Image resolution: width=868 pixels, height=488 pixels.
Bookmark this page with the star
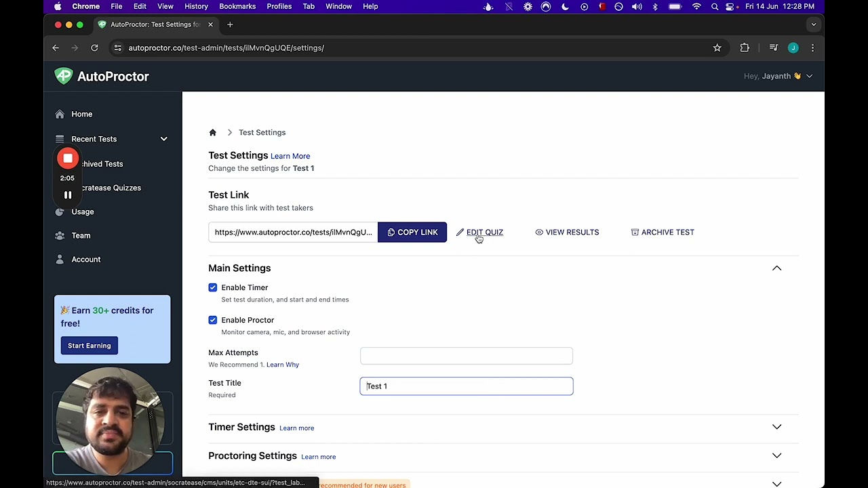tap(717, 47)
